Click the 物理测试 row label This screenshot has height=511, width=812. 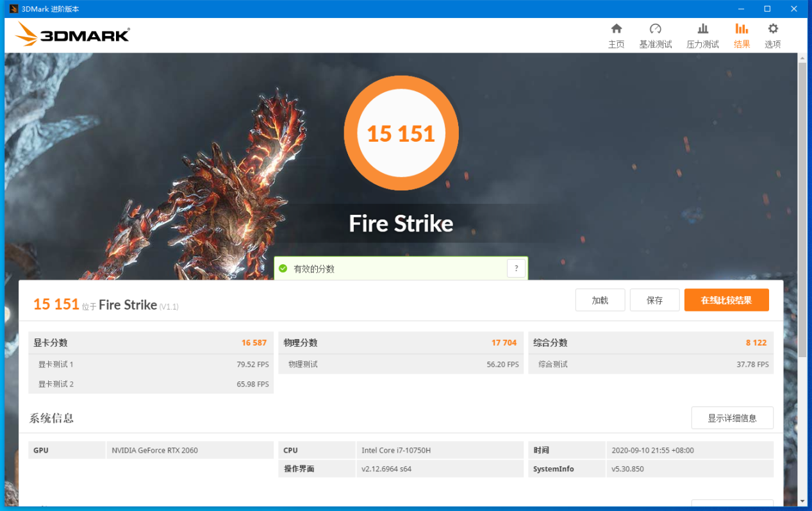[303, 364]
